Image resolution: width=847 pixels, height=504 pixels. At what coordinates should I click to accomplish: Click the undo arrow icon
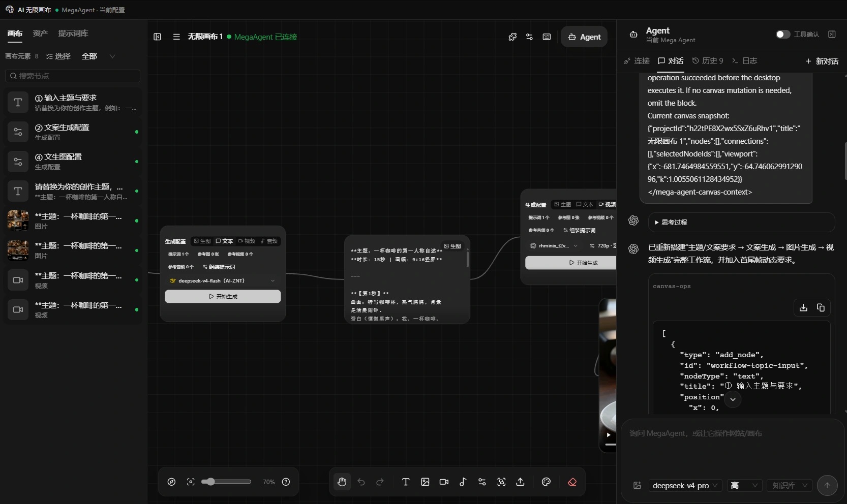coord(361,482)
